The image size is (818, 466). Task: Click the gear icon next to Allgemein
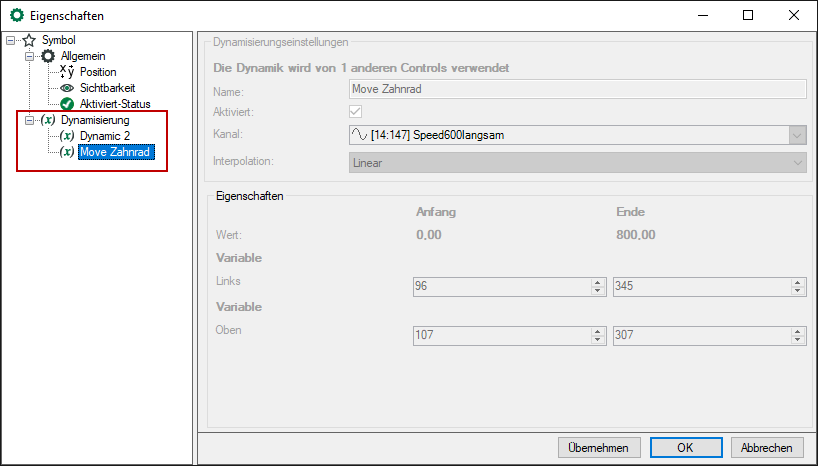click(48, 56)
